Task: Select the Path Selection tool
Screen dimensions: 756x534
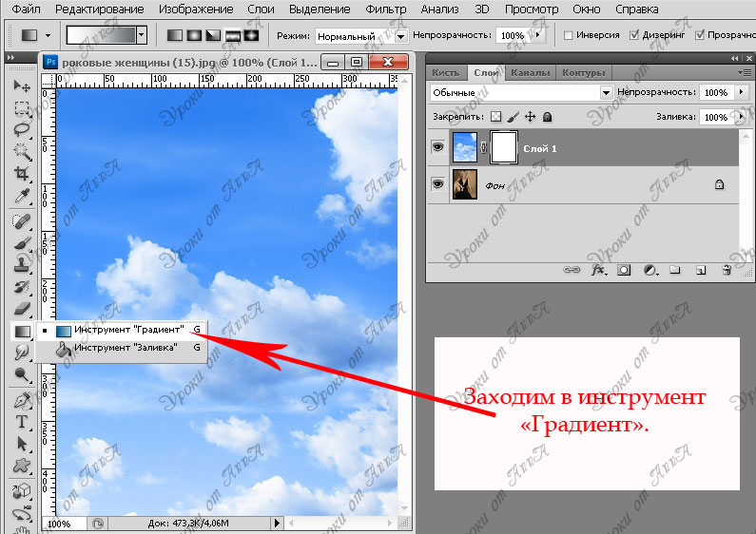Action: click(x=22, y=444)
